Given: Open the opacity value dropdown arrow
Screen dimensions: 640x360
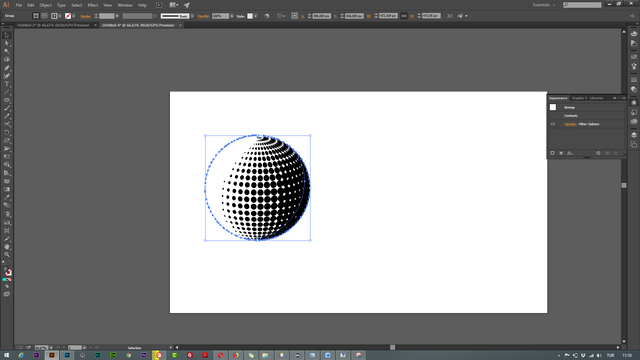Looking at the screenshot, I should coord(232,16).
